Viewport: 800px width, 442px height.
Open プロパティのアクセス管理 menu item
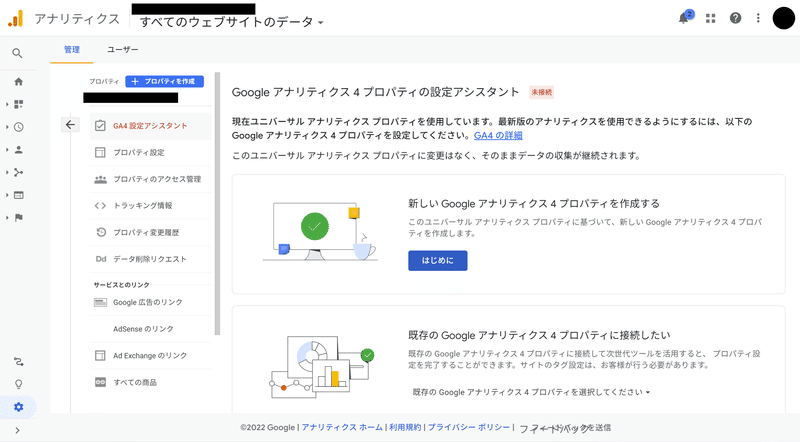[x=151, y=179]
